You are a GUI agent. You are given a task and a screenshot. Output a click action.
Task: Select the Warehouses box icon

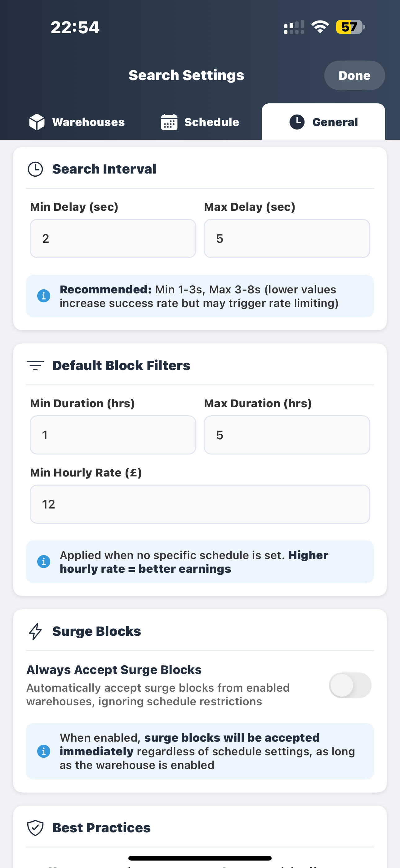pos(37,122)
